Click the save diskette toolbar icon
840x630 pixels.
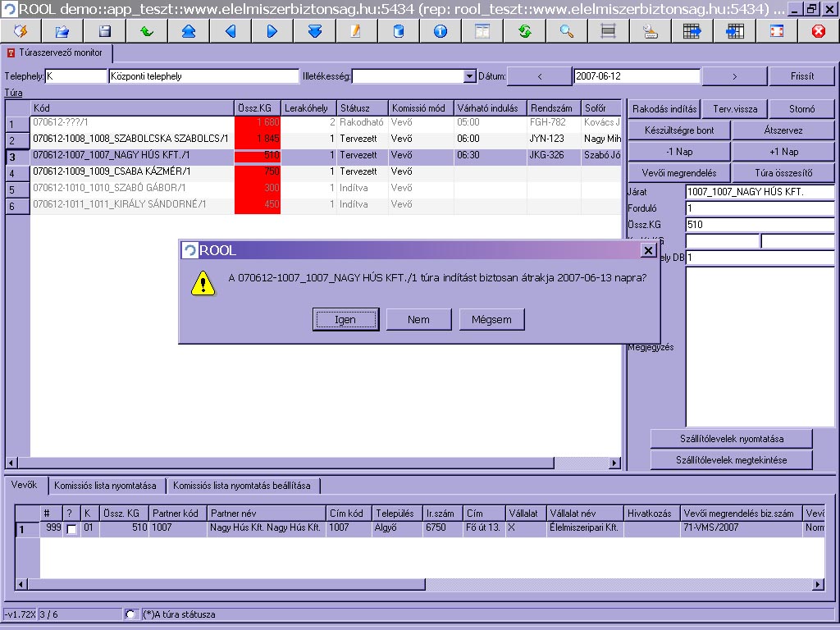click(x=105, y=31)
